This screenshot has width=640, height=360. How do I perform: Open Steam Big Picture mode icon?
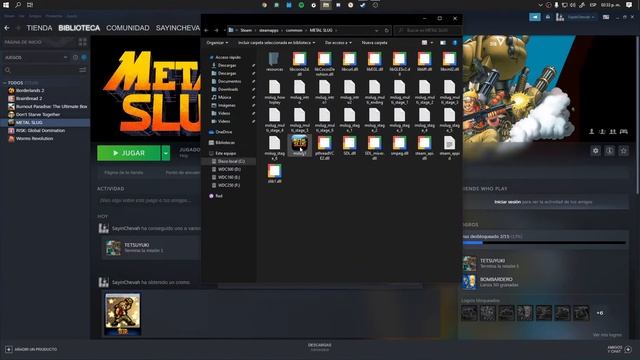606,17
